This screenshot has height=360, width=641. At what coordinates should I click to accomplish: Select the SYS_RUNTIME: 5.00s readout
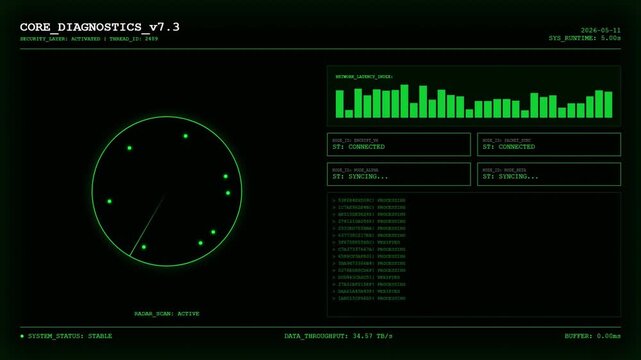tap(585, 38)
